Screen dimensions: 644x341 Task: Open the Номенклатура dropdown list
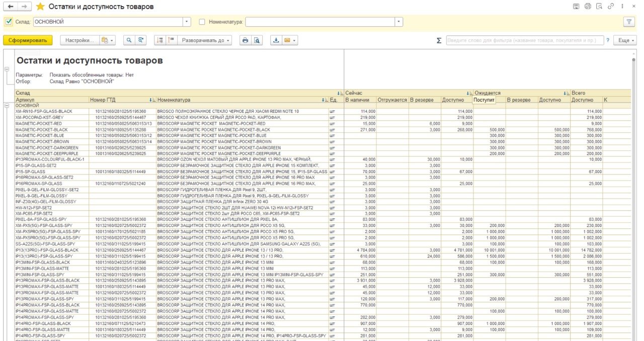[x=399, y=22]
